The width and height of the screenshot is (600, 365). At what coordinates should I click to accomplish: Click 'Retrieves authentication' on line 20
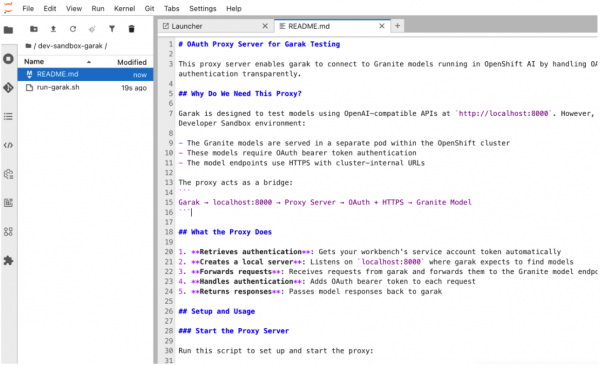(251, 252)
